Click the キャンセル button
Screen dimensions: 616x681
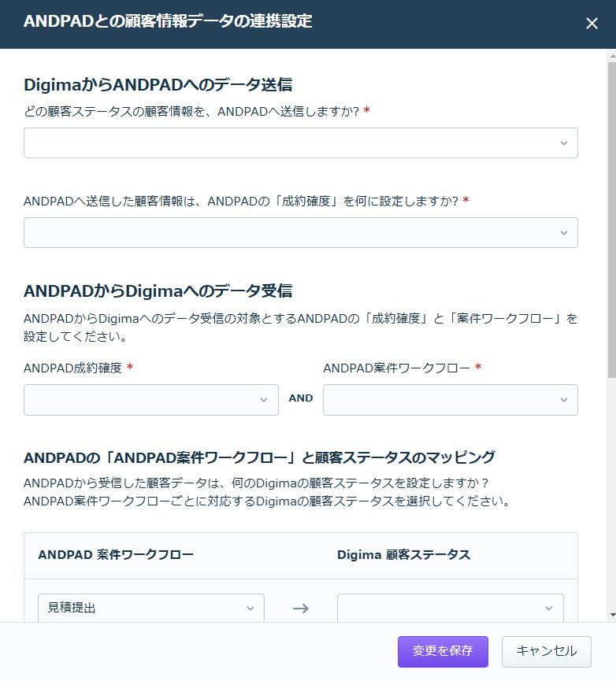pyautogui.click(x=547, y=651)
